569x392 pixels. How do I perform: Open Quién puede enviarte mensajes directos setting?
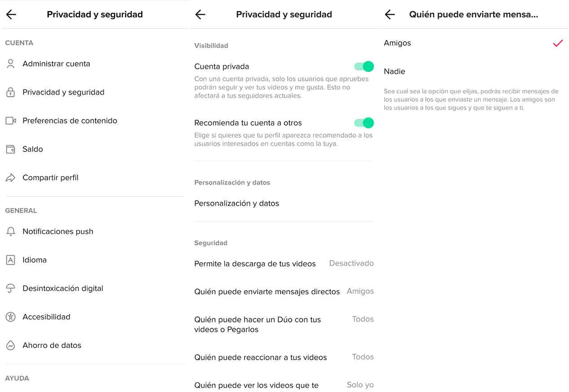[284, 292]
